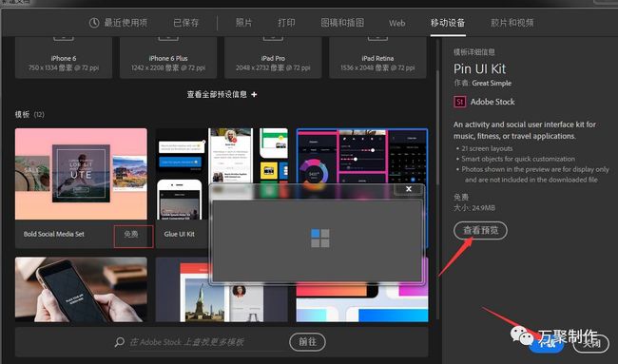Viewport: 618px width, 364px height.
Task: Click the author name Great Simple
Action: pos(492,83)
